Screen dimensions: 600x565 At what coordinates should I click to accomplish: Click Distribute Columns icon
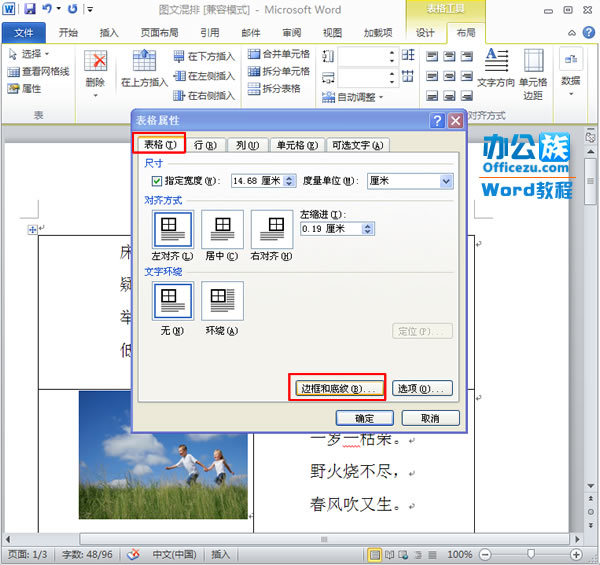pos(408,76)
